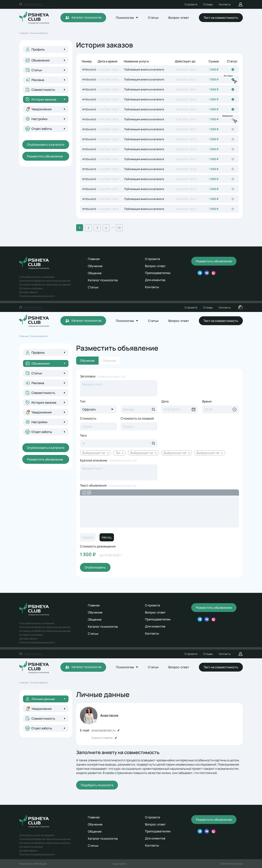Viewport: 262px width, 868px height.
Task: Click Опубликовать в каталоге in История заказов sidebar
Action: pyautogui.click(x=46, y=145)
